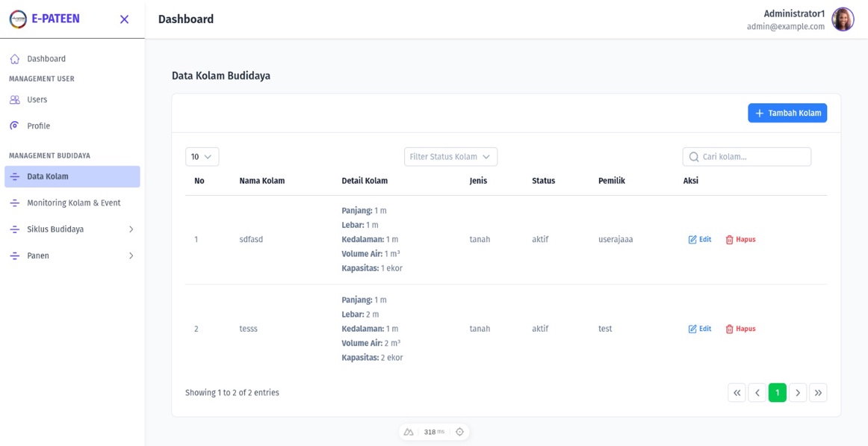Image resolution: width=868 pixels, height=446 pixels.
Task: Go to the Profile page
Action: pyautogui.click(x=38, y=126)
